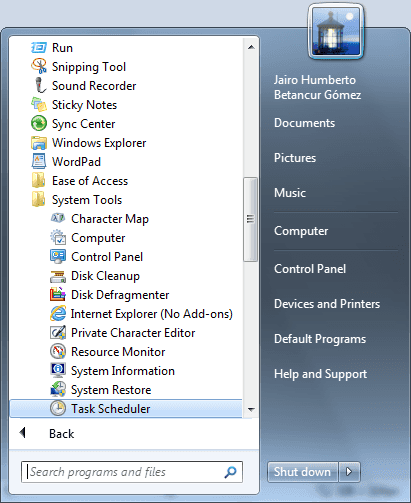The width and height of the screenshot is (411, 503).
Task: Click the scrollbar down arrow
Action: pyautogui.click(x=251, y=410)
